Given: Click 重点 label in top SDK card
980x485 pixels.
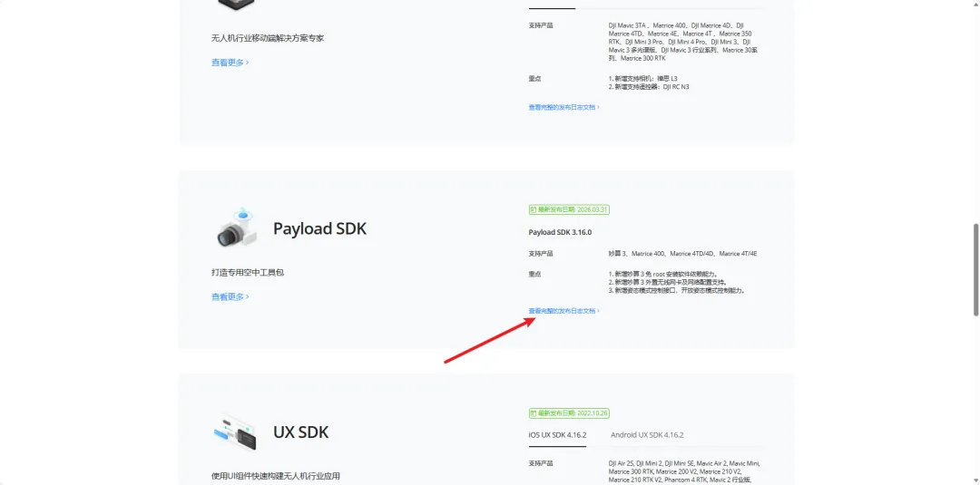Looking at the screenshot, I should (534, 79).
